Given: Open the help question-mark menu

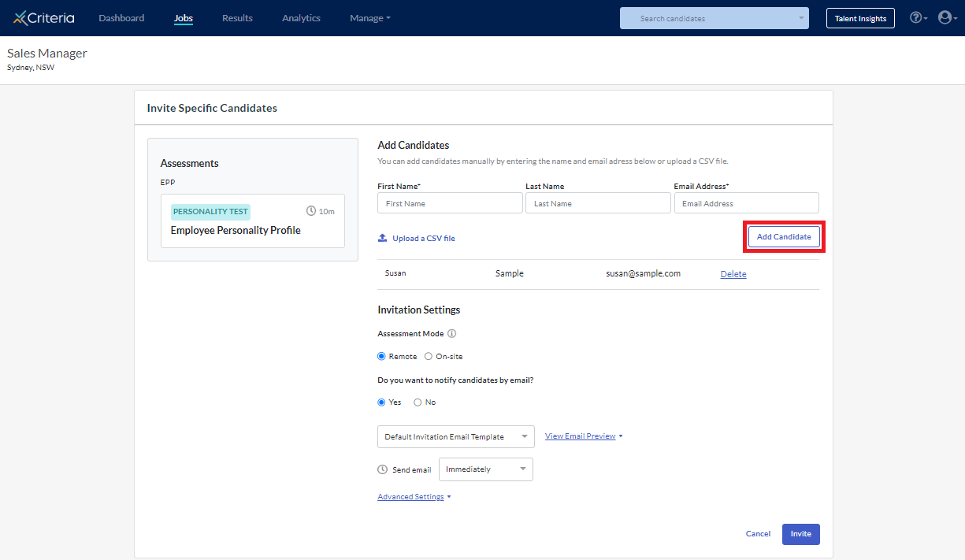Looking at the screenshot, I should [919, 17].
